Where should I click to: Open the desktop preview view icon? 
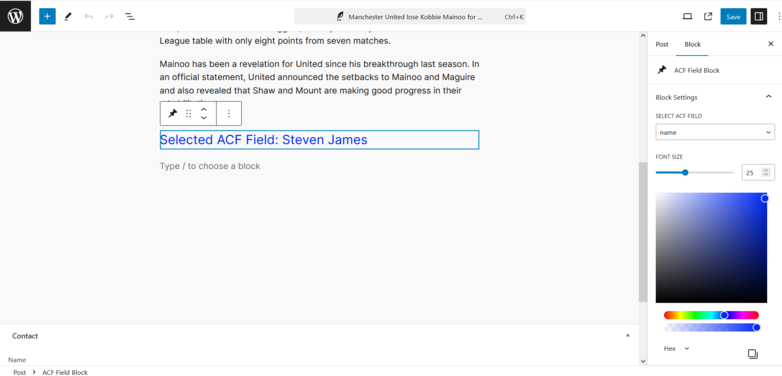[687, 16]
